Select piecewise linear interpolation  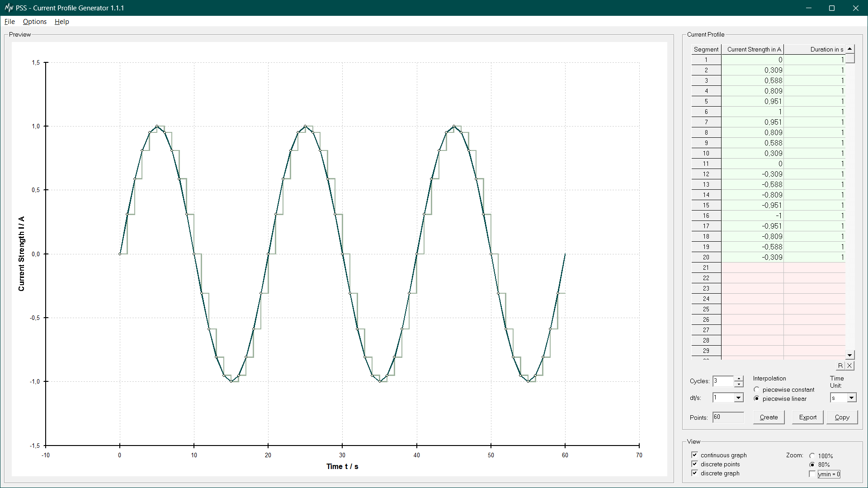tap(756, 399)
